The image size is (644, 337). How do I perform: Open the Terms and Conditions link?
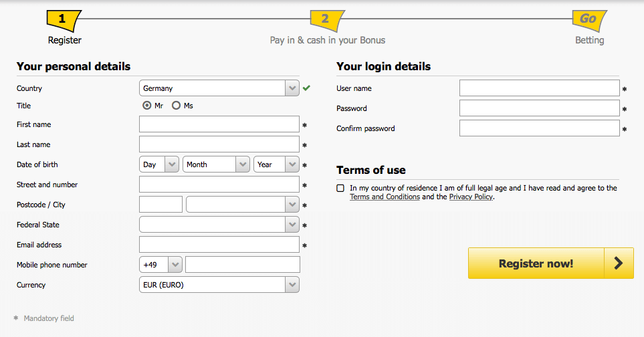click(385, 197)
